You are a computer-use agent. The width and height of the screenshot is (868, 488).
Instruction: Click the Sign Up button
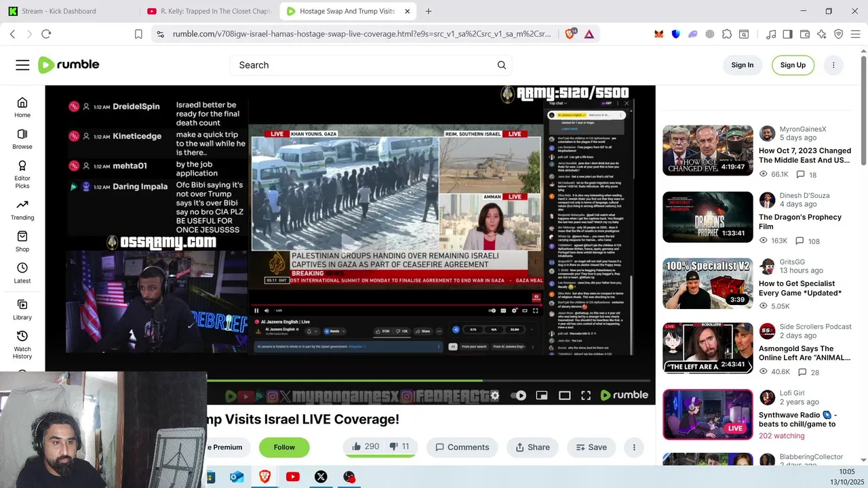click(x=793, y=65)
